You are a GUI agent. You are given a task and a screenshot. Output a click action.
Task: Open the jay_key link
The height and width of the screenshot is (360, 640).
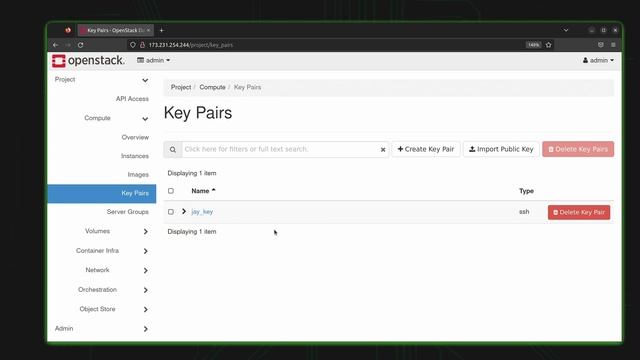[x=202, y=212]
